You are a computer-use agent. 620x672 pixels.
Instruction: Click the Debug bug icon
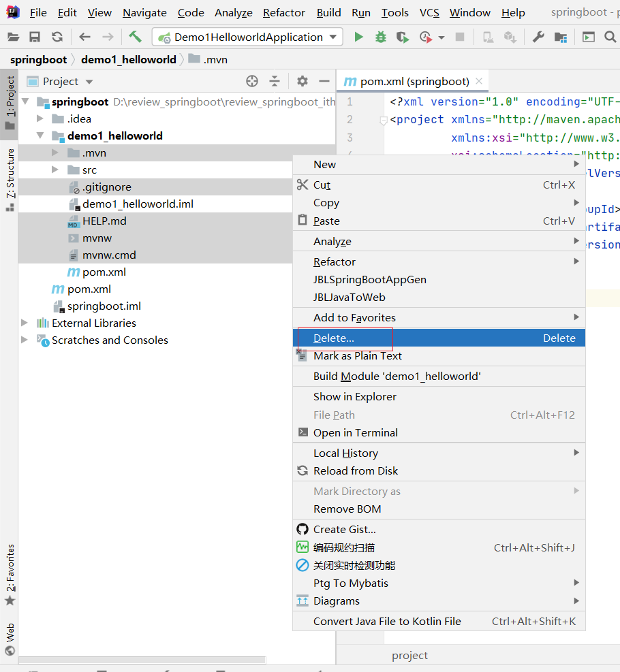click(x=380, y=37)
